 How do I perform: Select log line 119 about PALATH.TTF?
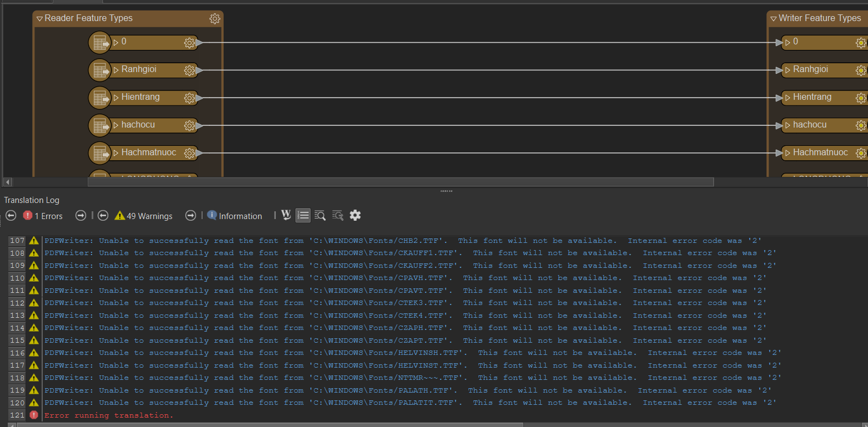(408, 390)
